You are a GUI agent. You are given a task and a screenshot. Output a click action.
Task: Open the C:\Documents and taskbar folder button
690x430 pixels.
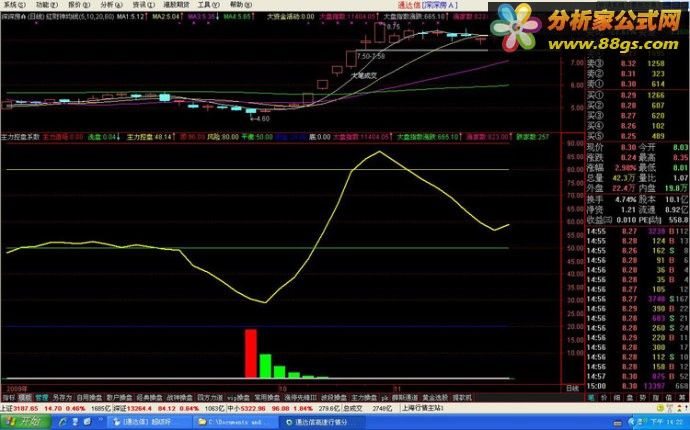pos(235,423)
